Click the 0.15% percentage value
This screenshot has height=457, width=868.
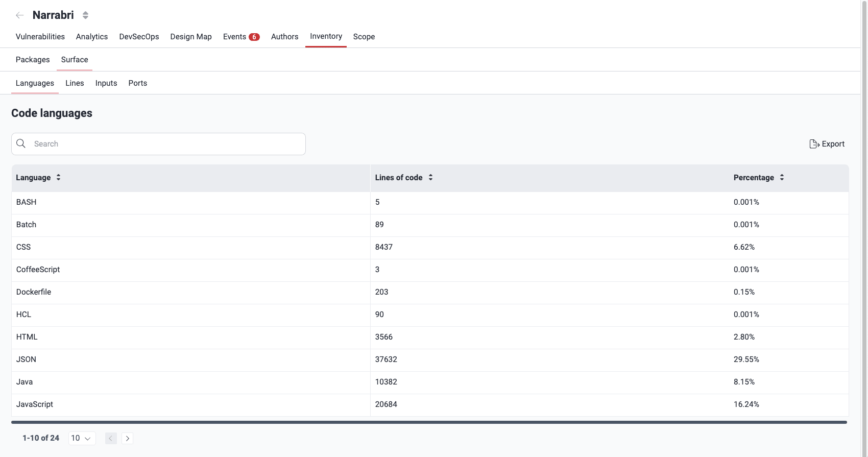pyautogui.click(x=744, y=292)
